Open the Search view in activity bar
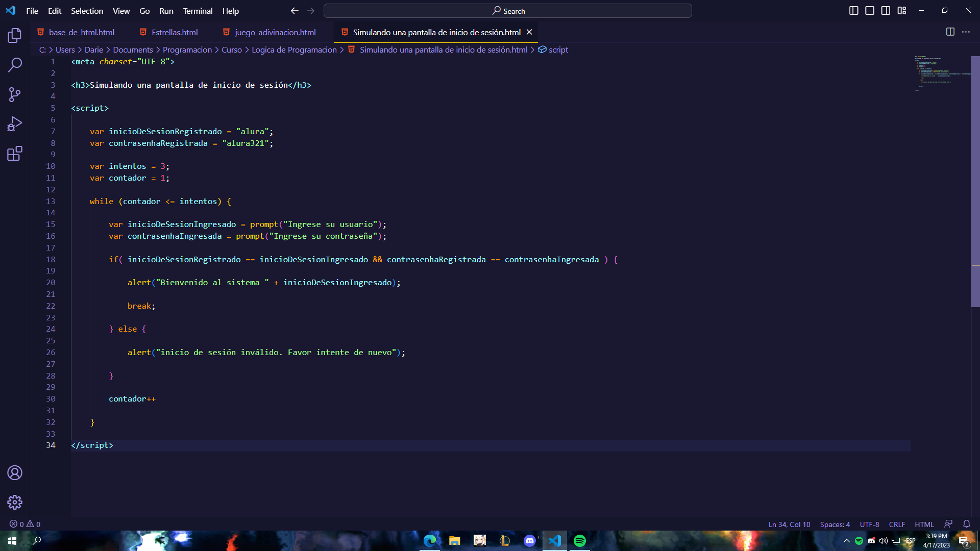 tap(15, 65)
